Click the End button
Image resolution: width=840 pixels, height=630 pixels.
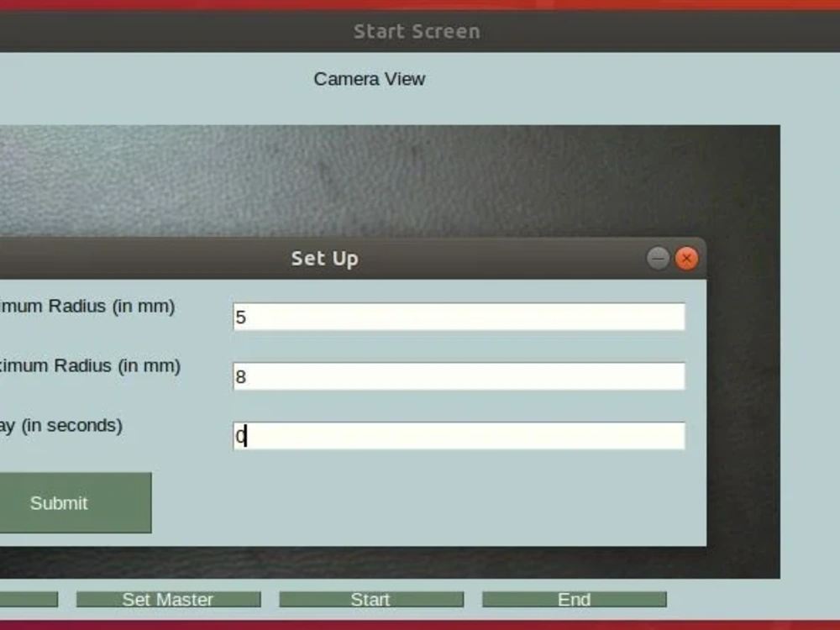tap(575, 600)
